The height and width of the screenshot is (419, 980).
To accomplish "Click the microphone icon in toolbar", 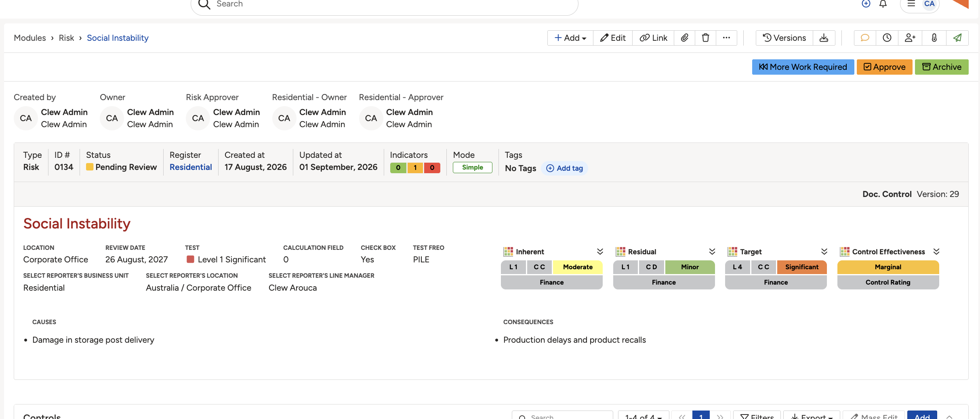I will [934, 38].
